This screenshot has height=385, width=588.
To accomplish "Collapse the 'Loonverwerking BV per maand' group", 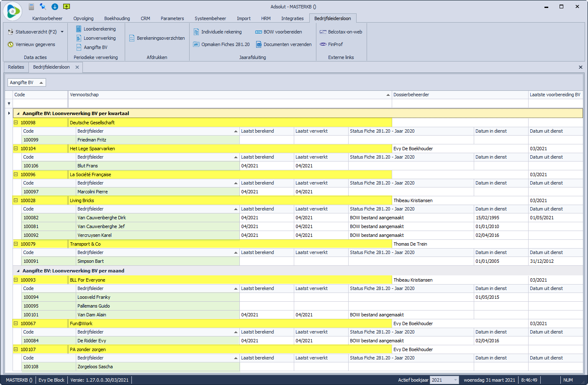I will [18, 271].
